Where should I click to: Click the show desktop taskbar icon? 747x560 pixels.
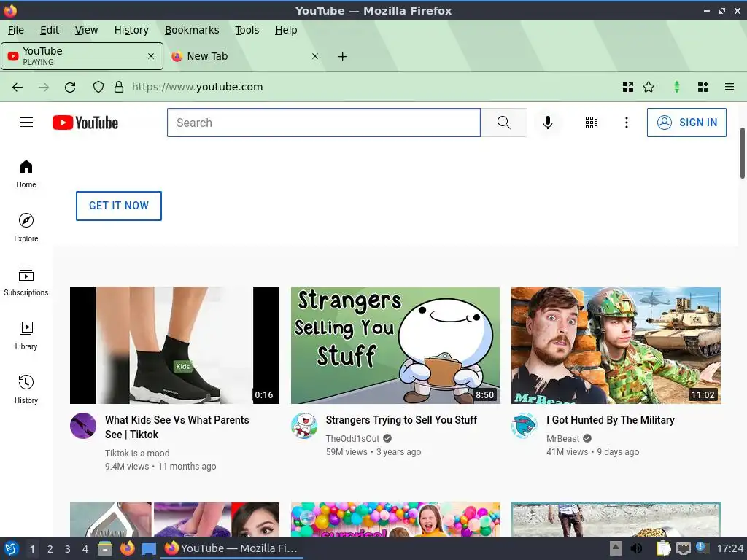click(149, 549)
